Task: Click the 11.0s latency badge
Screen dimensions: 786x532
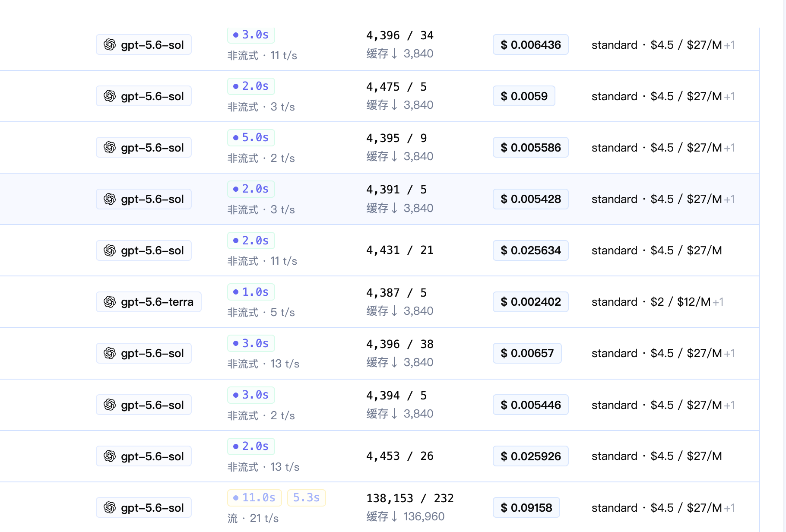Action: click(x=254, y=497)
